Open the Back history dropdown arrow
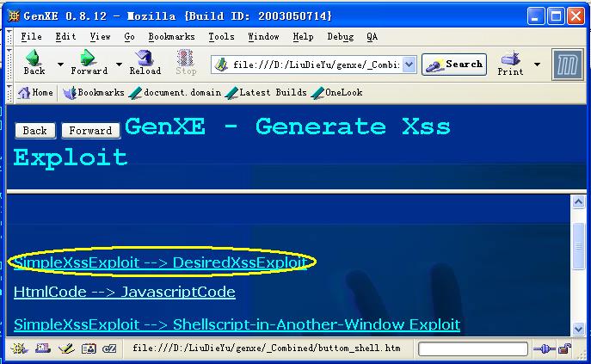This screenshot has height=364, width=591. click(x=59, y=65)
